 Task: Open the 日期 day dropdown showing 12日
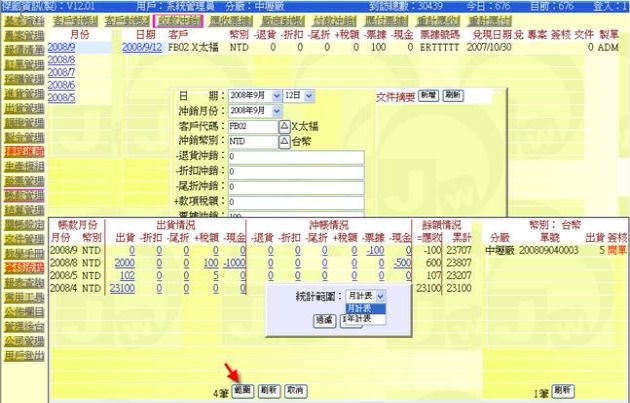[307, 95]
